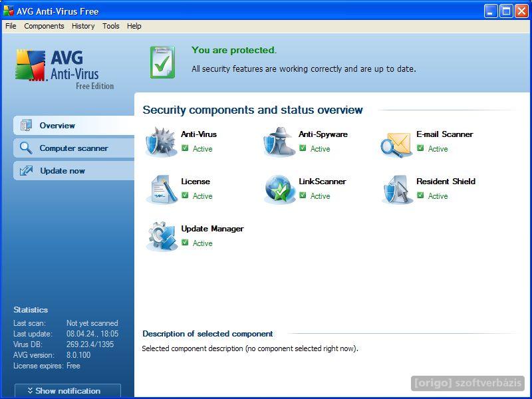This screenshot has width=532, height=399.
Task: Select the License component label
Action: pos(196,181)
